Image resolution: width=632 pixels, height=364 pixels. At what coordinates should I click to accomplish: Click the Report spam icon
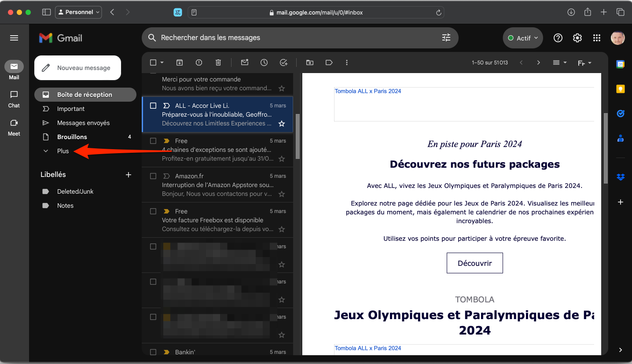[x=199, y=63]
